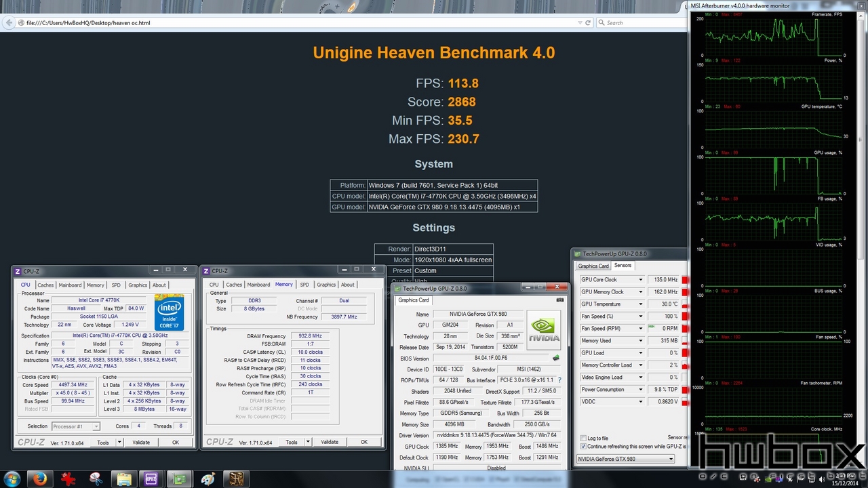Select CPU tab in the Memory CPU-Z window

pyautogui.click(x=214, y=285)
